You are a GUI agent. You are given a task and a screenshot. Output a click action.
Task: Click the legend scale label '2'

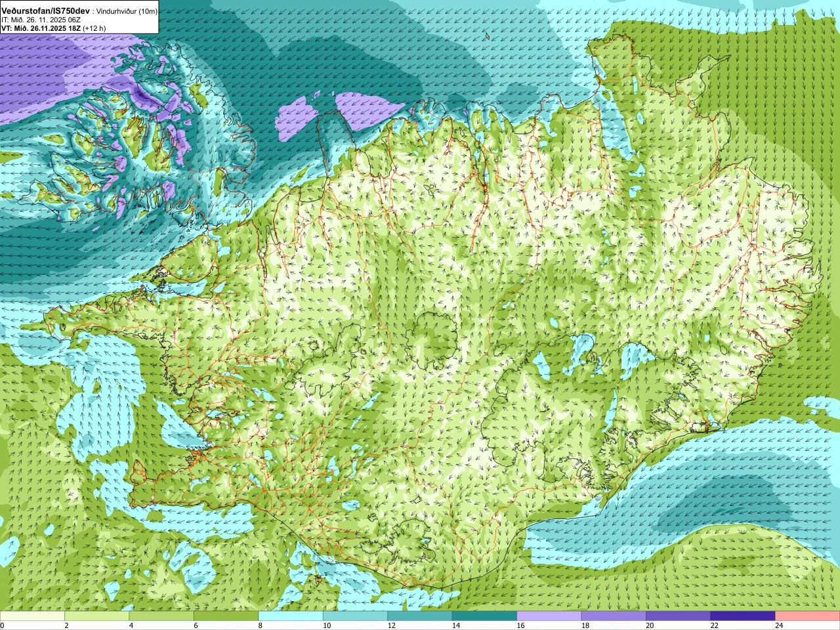point(66,625)
